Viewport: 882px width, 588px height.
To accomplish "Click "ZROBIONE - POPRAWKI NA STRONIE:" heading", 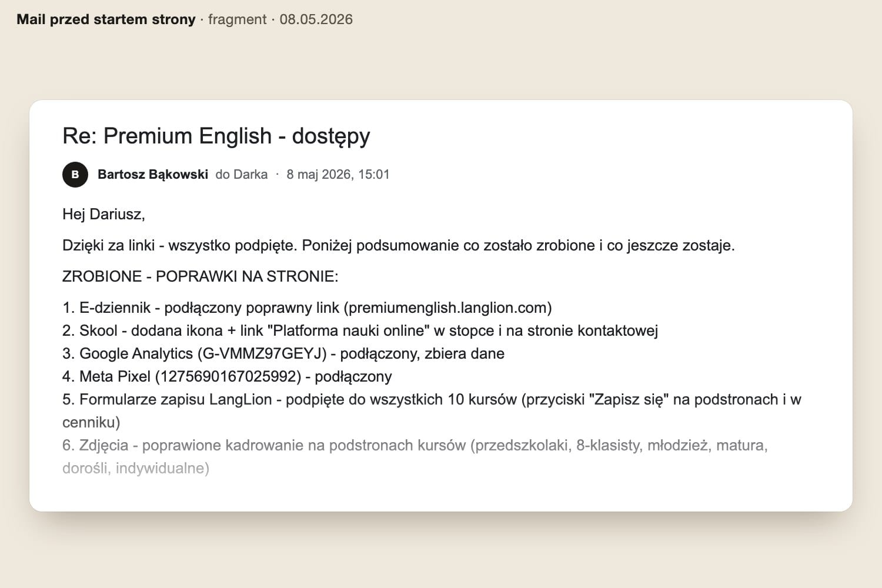I will tap(201, 276).
